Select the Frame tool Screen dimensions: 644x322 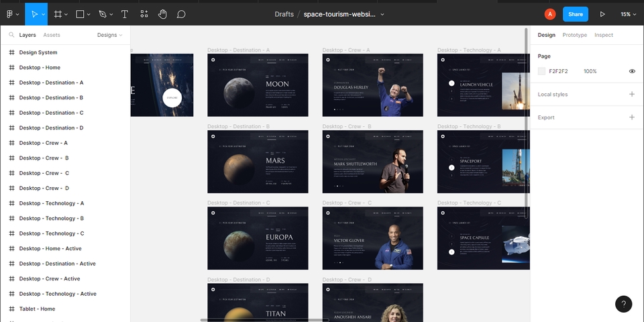pos(58,14)
